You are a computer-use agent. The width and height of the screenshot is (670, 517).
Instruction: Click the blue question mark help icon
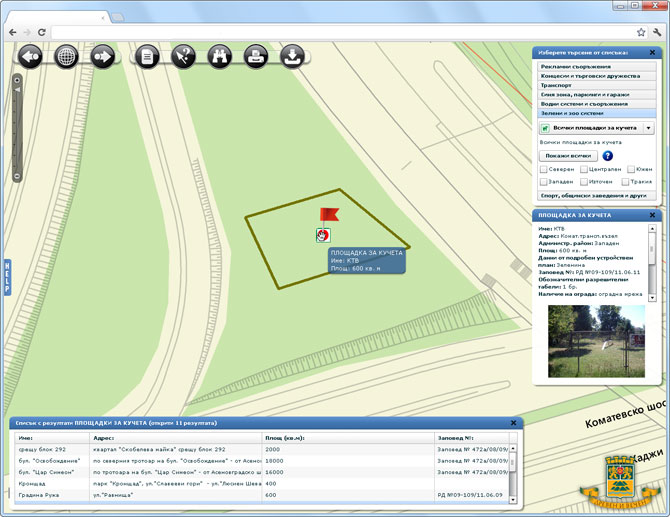coord(607,156)
